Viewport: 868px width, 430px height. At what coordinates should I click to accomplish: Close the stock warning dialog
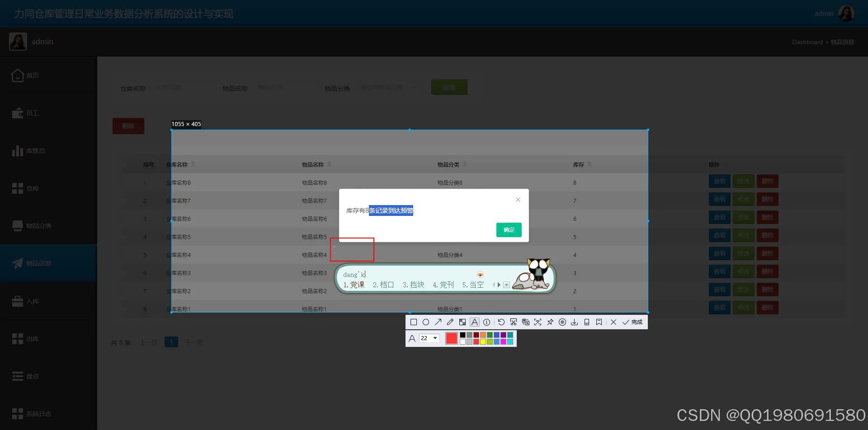coord(518,200)
